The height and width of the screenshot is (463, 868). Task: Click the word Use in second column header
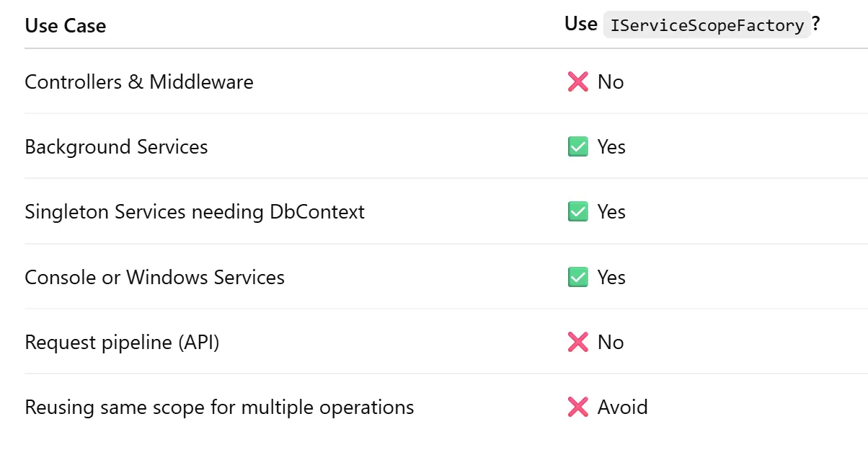pos(580,24)
